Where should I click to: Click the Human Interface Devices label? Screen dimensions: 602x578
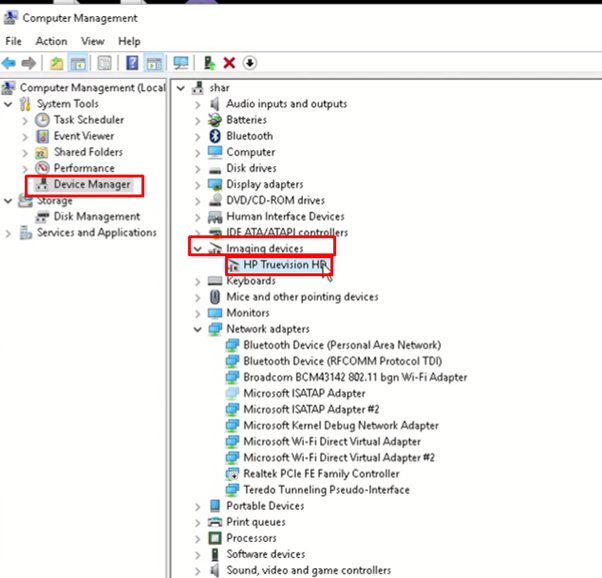pyautogui.click(x=285, y=216)
